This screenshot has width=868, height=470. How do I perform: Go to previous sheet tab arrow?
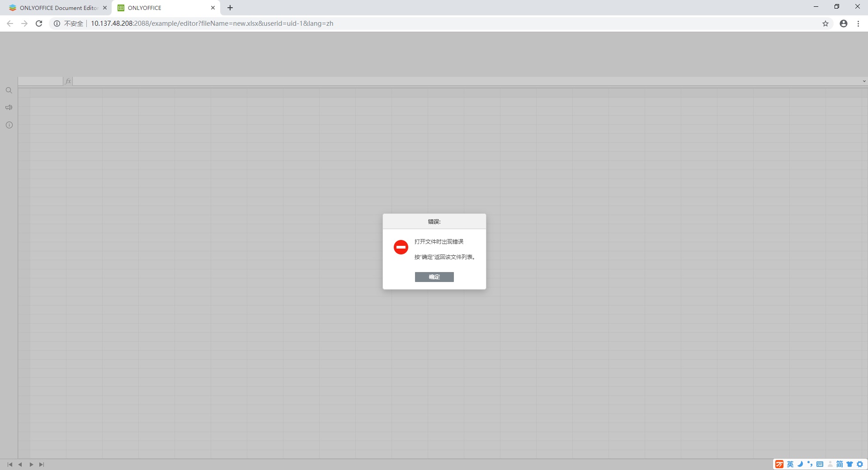coord(20,465)
